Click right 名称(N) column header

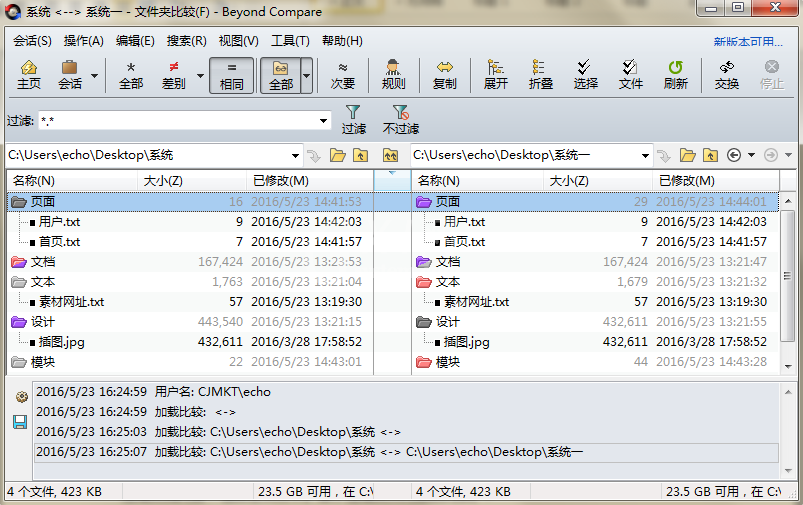(x=477, y=181)
